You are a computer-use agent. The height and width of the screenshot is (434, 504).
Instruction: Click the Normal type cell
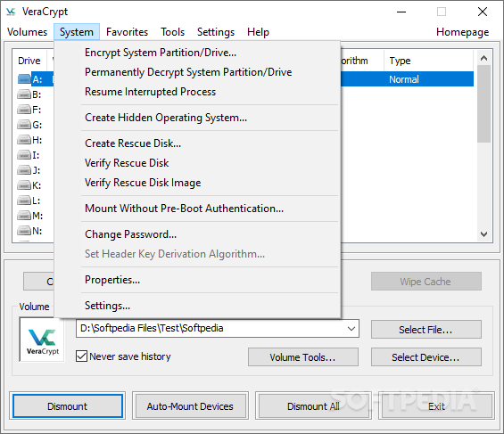coord(404,79)
